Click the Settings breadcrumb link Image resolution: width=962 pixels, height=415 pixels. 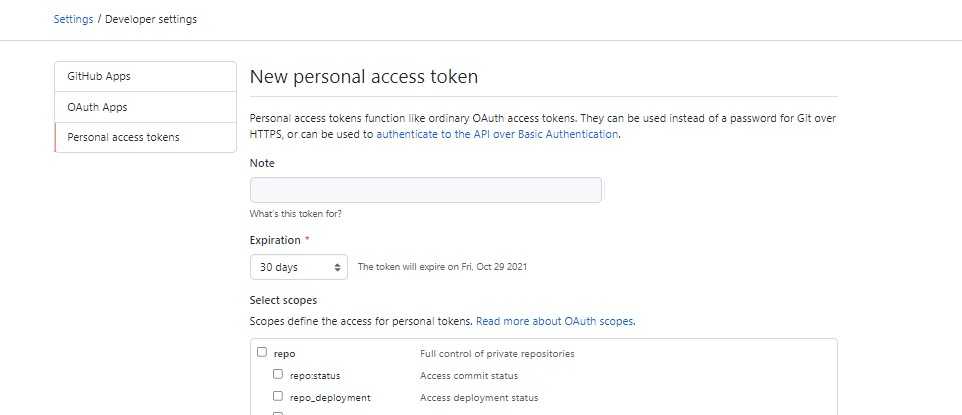tap(73, 19)
